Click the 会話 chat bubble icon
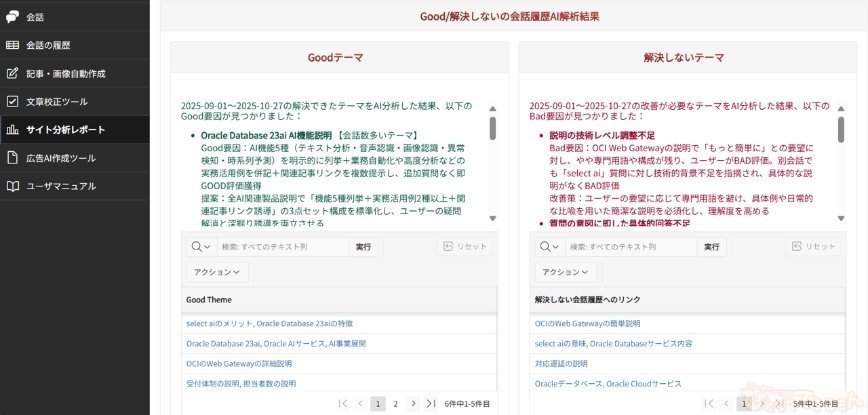Image resolution: width=868 pixels, height=415 pixels. tap(12, 17)
